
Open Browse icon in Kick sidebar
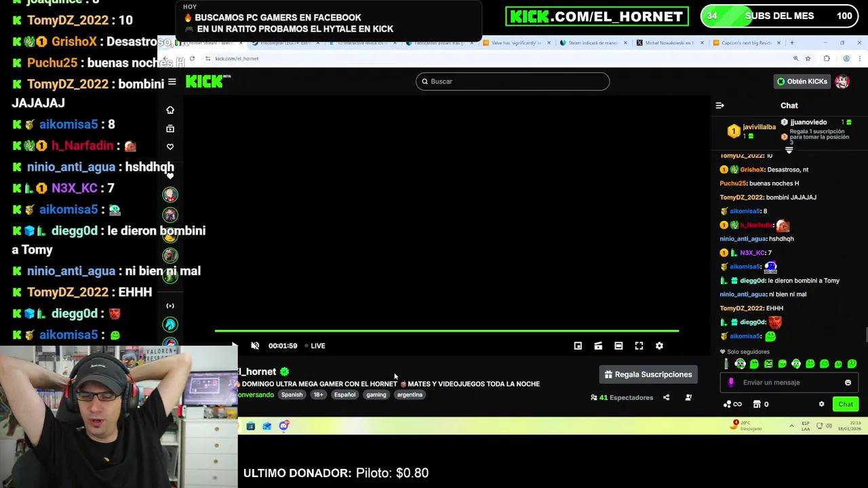[170, 128]
